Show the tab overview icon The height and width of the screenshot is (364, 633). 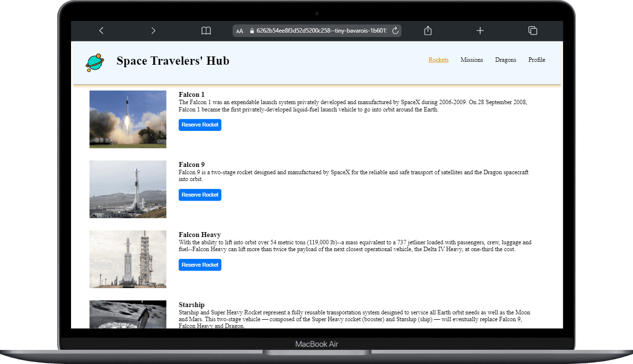pyautogui.click(x=533, y=31)
